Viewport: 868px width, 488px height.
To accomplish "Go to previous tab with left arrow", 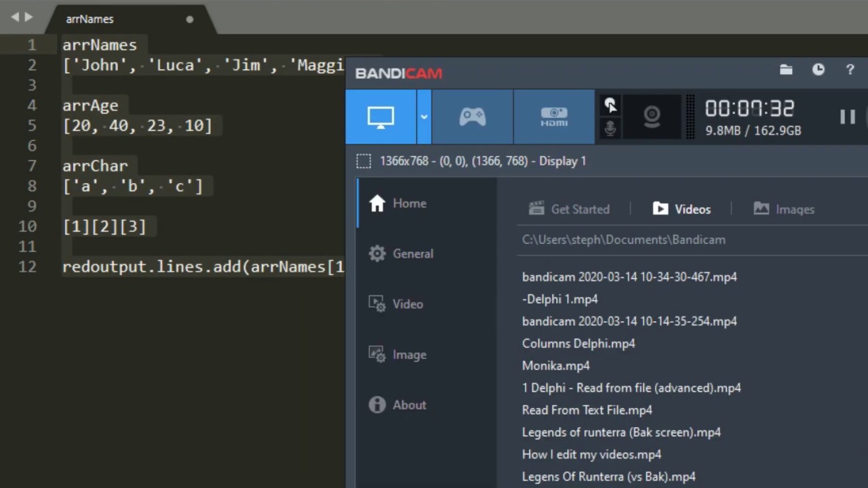I will point(14,17).
